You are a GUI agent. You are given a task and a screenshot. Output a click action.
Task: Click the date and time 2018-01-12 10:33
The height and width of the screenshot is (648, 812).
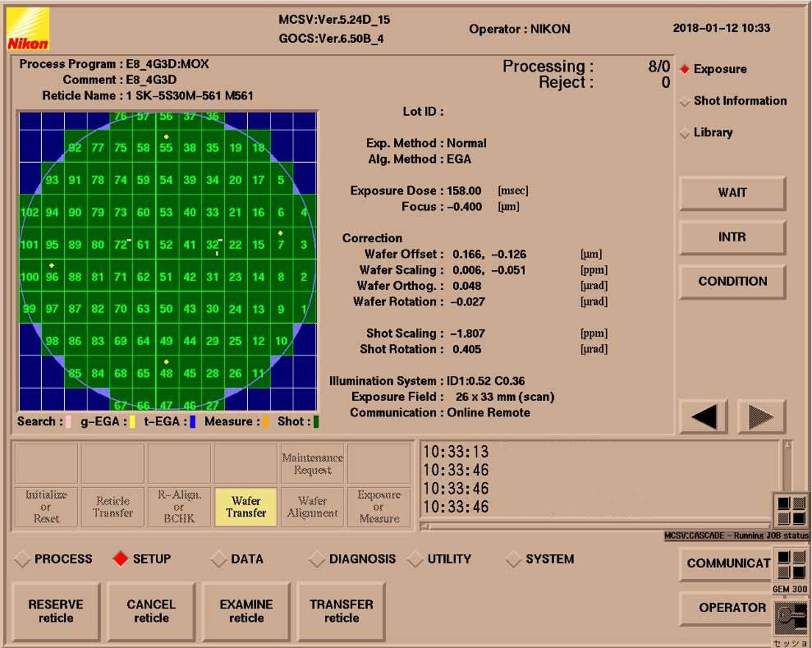click(x=721, y=28)
